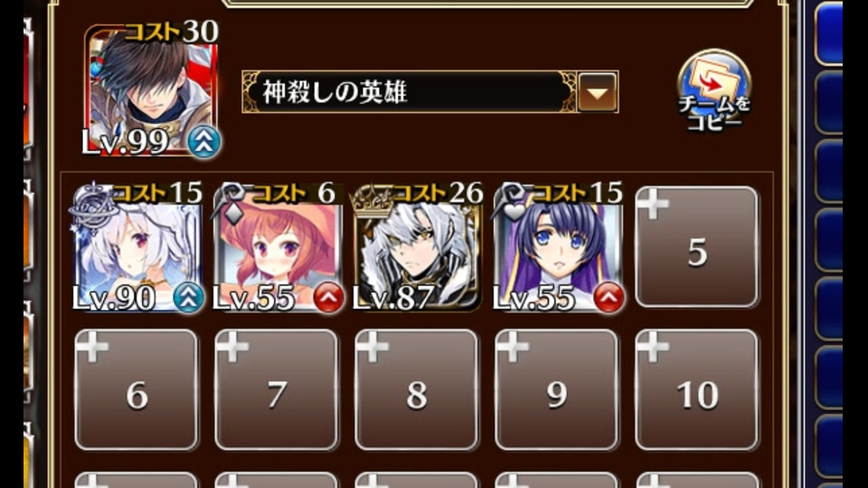This screenshot has height=488, width=868.
Task: Open the 神殺しの英雄 dropdown arrow
Action: 598,92
